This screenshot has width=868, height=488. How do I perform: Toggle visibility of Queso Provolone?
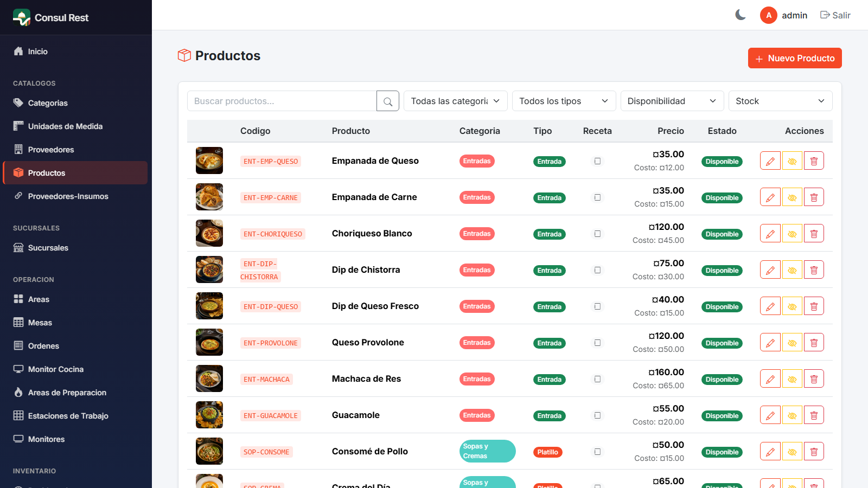click(x=792, y=343)
